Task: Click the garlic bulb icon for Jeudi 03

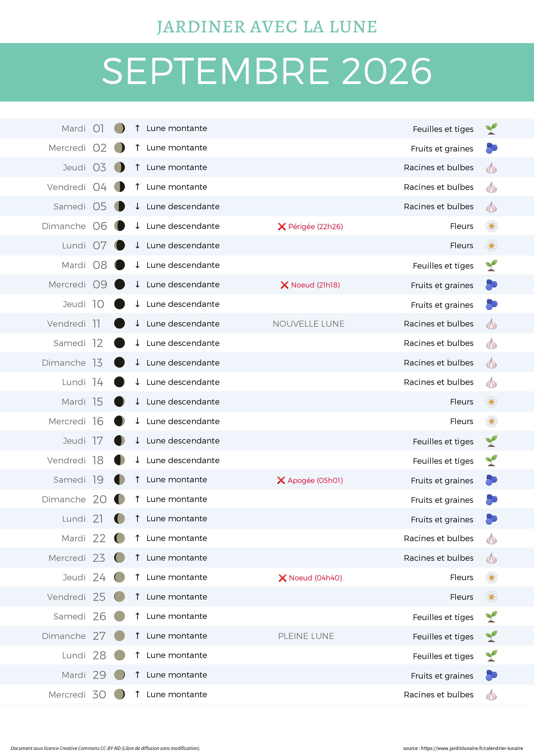Action: coord(491,168)
